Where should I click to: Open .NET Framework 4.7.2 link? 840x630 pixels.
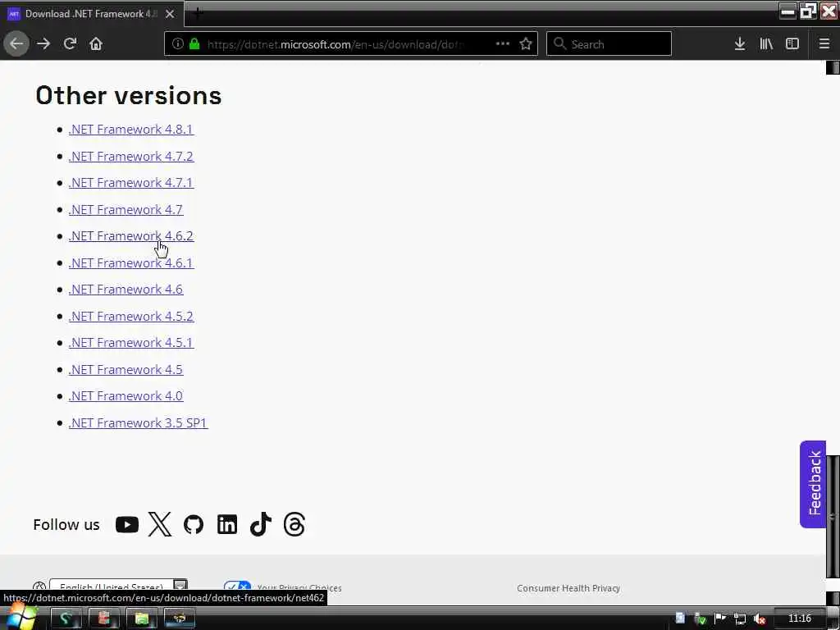130,156
